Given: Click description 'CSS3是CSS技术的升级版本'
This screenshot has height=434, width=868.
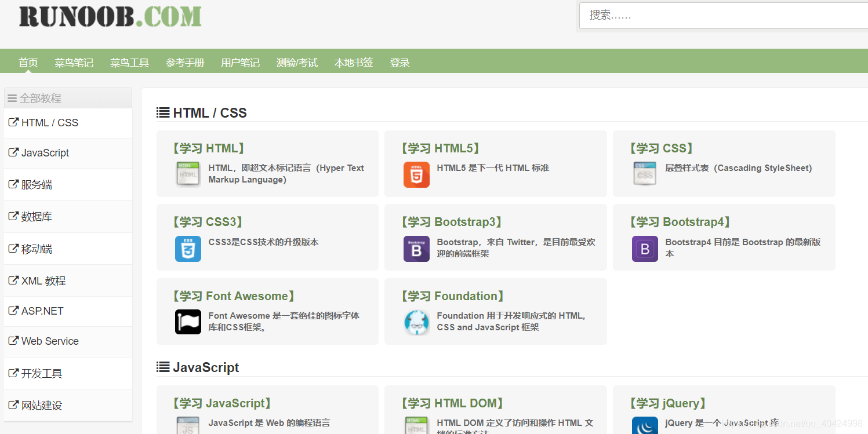Looking at the screenshot, I should click(263, 242).
